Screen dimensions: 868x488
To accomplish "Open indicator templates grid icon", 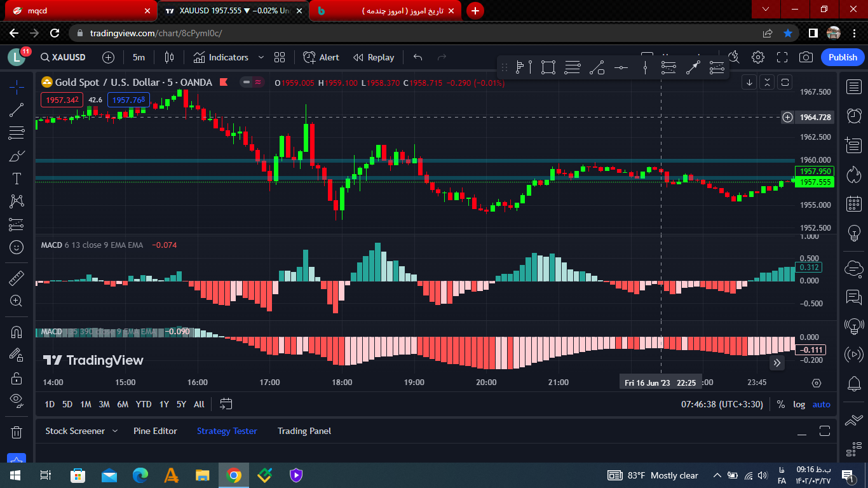I will (280, 57).
